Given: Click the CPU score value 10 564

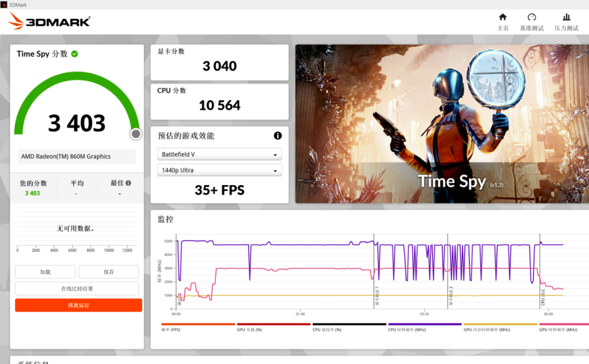Looking at the screenshot, I should (219, 106).
